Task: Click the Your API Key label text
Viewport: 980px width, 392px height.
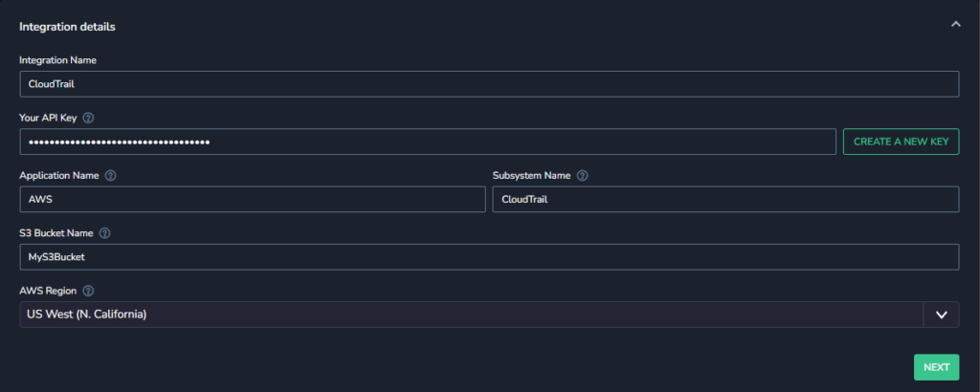Action: [48, 118]
